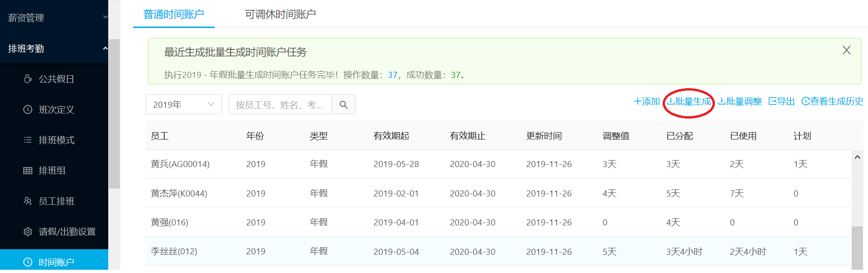
Task: Collapse the 排班考勤 menu
Action: pos(54,49)
